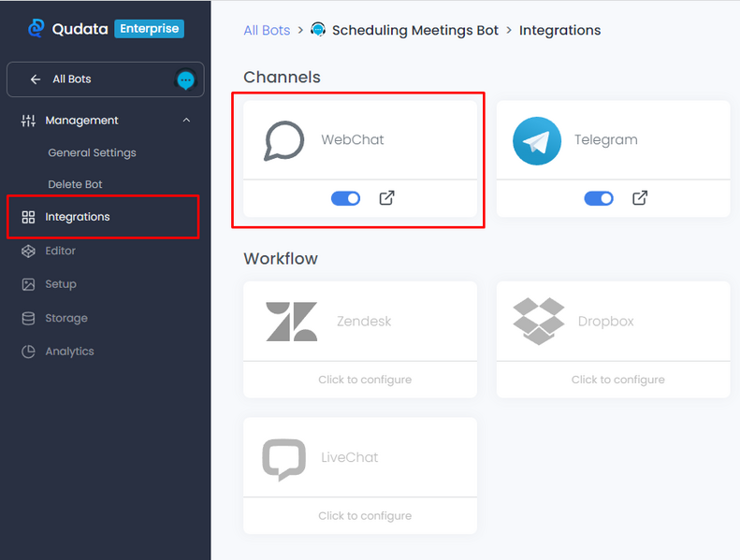Disable the WebChat channel toggle
Image resolution: width=740 pixels, height=560 pixels.
(346, 198)
